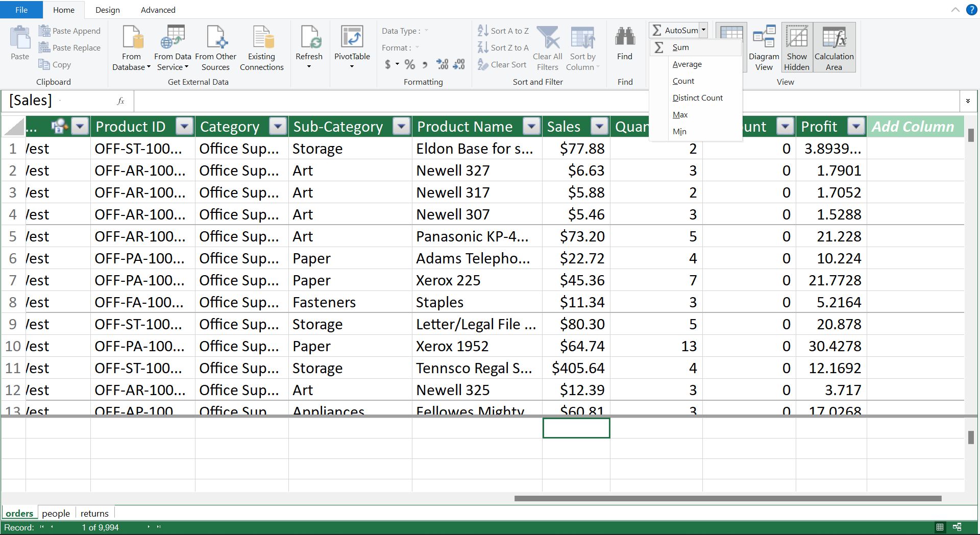Click the Refresh data icon

(x=309, y=38)
